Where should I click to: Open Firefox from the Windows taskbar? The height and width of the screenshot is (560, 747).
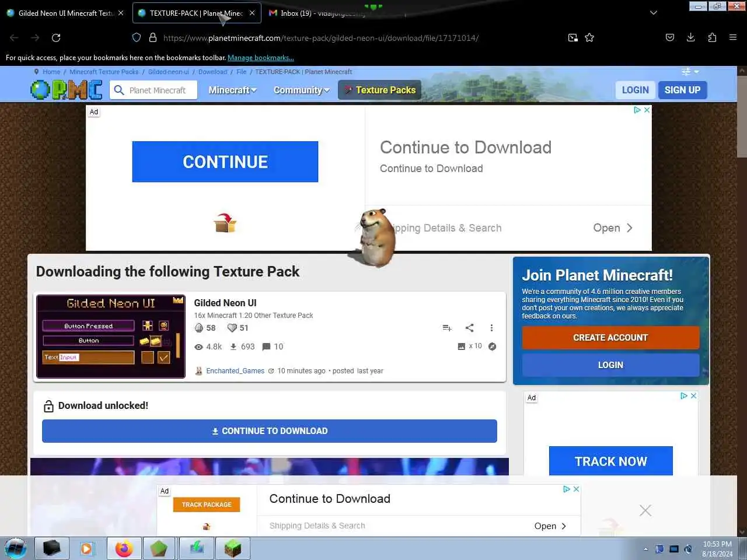(x=124, y=549)
